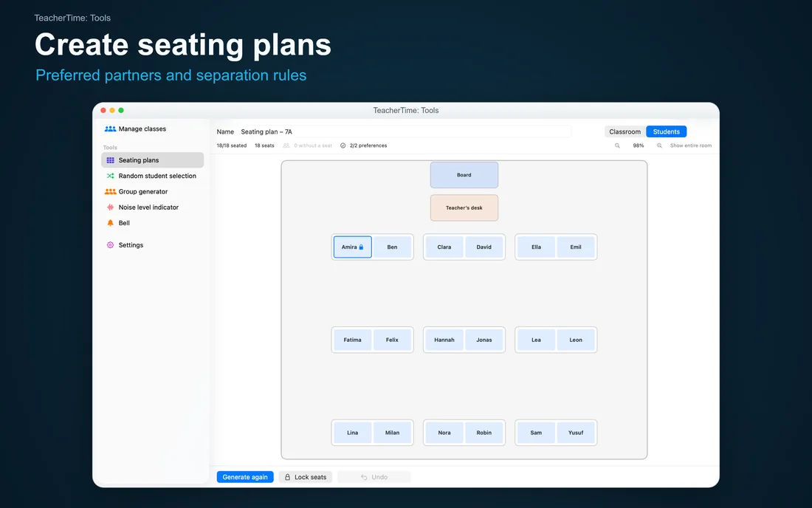
Task: Select the Seating plans grid icon
Action: [110, 160]
